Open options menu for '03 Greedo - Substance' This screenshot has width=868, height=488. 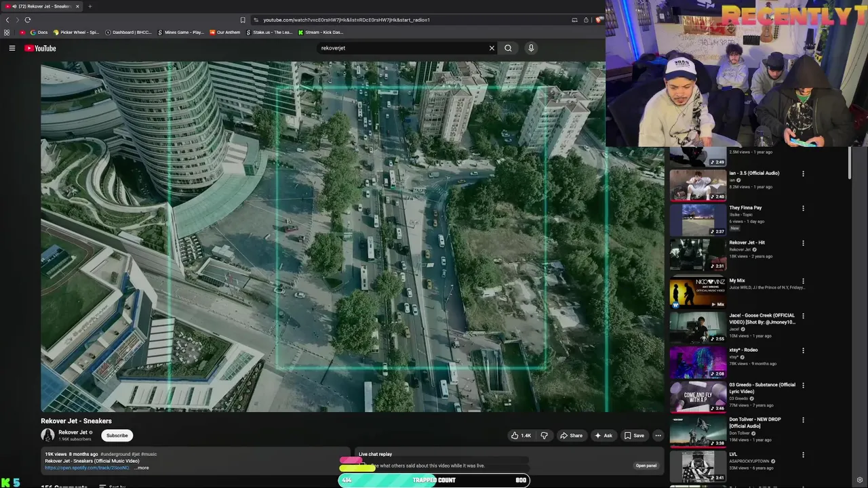coord(803,385)
